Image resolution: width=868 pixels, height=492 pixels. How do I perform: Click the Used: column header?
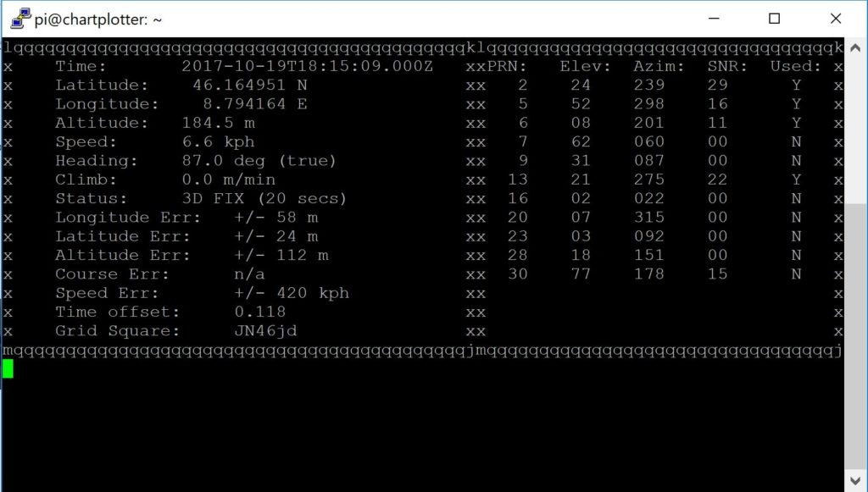pos(795,66)
